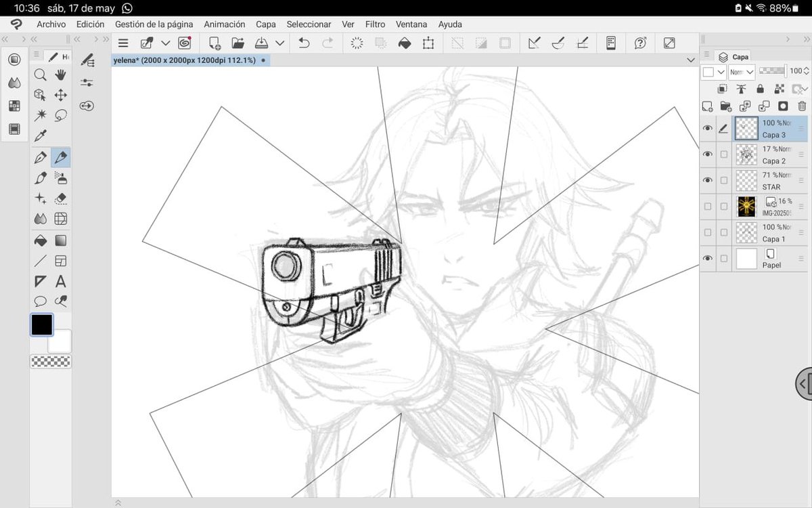Select the Text tool
This screenshot has height=508, width=812.
coord(61,281)
